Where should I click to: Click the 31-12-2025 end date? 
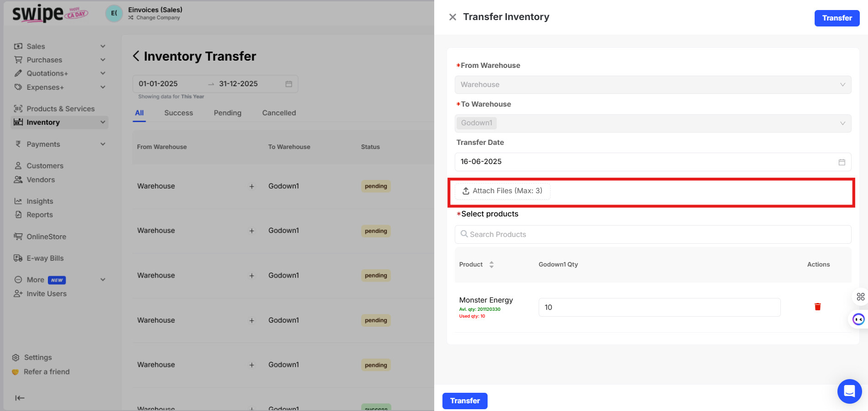click(238, 84)
